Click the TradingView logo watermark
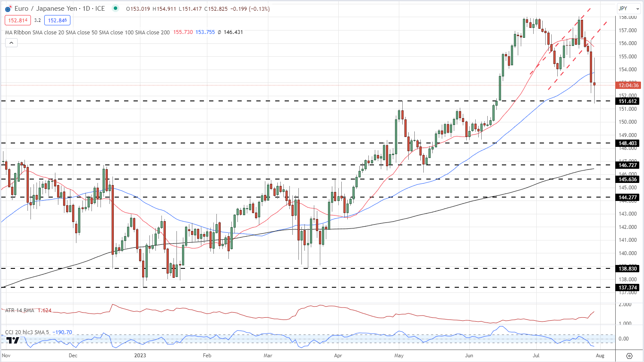Viewport: 644px width, 362px height. click(x=13, y=341)
